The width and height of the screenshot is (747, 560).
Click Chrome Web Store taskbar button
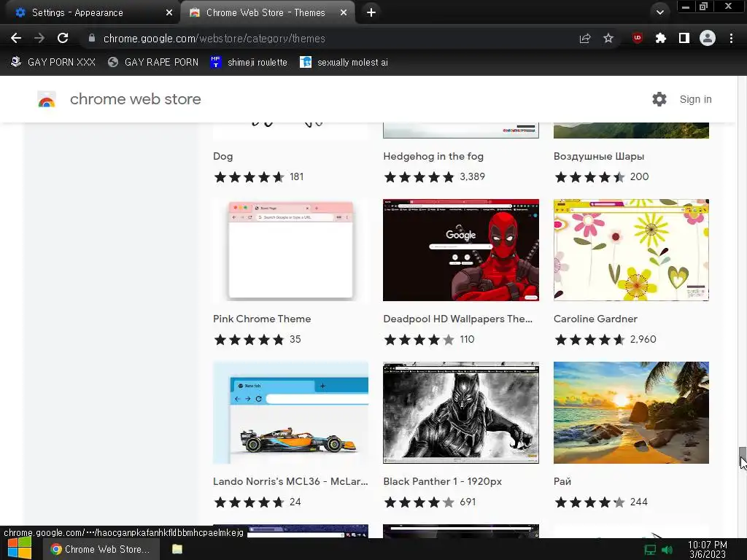tap(101, 549)
